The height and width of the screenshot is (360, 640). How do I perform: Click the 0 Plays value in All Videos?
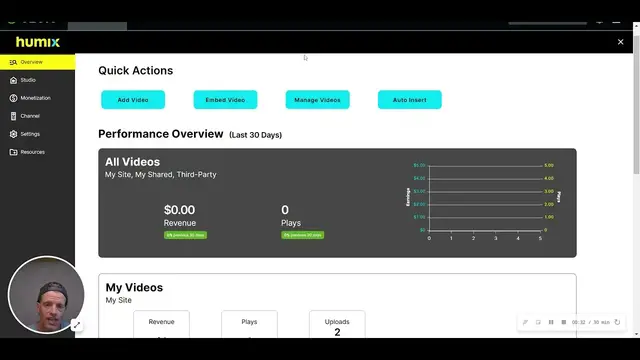pyautogui.click(x=285, y=210)
